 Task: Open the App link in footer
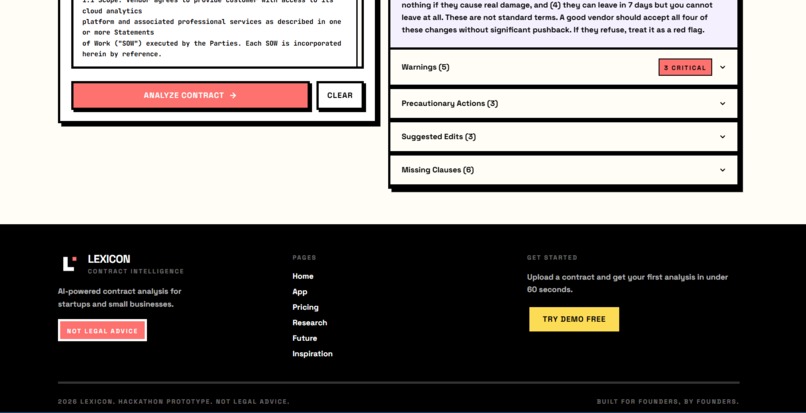pos(300,292)
